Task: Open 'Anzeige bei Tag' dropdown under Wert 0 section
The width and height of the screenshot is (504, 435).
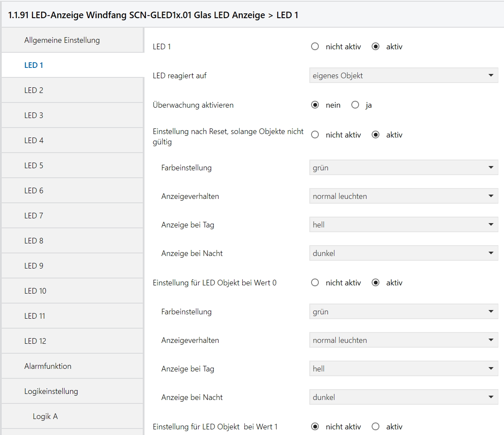Action: point(404,368)
